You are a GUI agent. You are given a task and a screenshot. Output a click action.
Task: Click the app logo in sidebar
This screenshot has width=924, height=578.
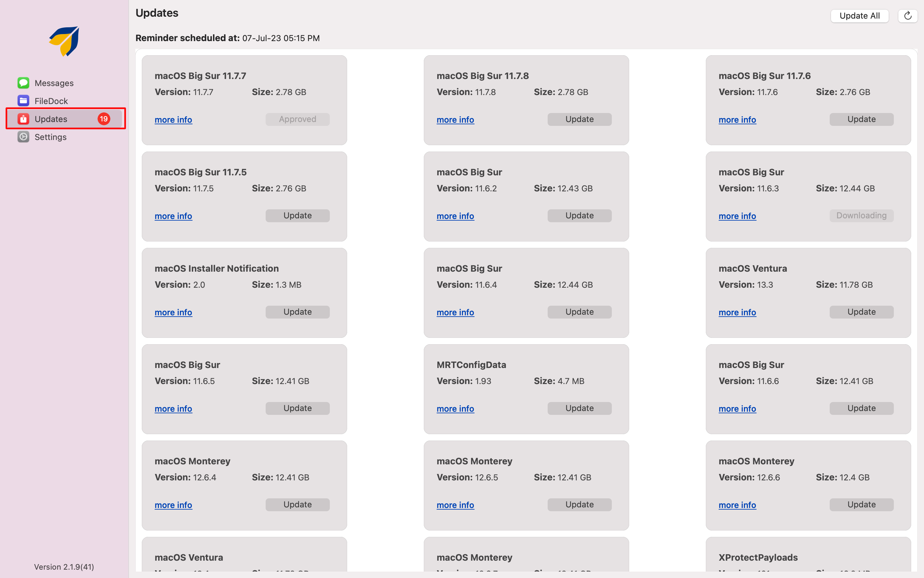tap(64, 41)
